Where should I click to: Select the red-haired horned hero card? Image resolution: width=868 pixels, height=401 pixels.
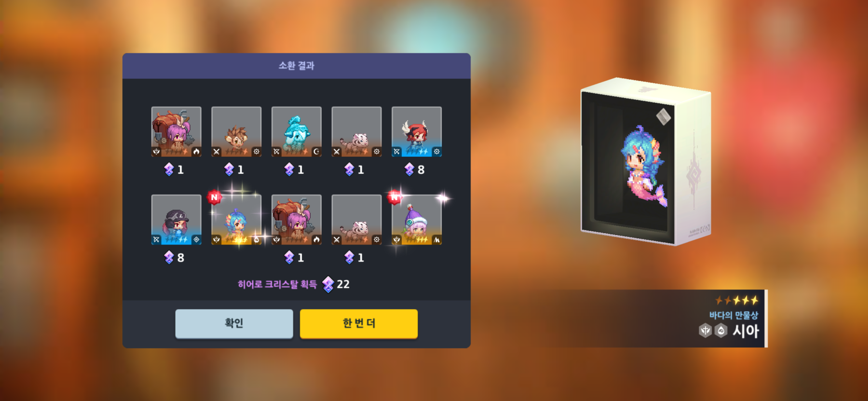(417, 132)
